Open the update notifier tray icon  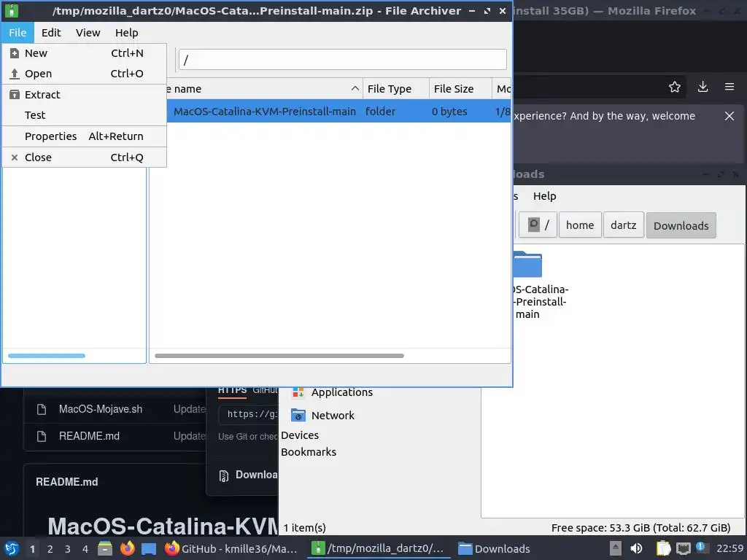pyautogui.click(x=701, y=547)
